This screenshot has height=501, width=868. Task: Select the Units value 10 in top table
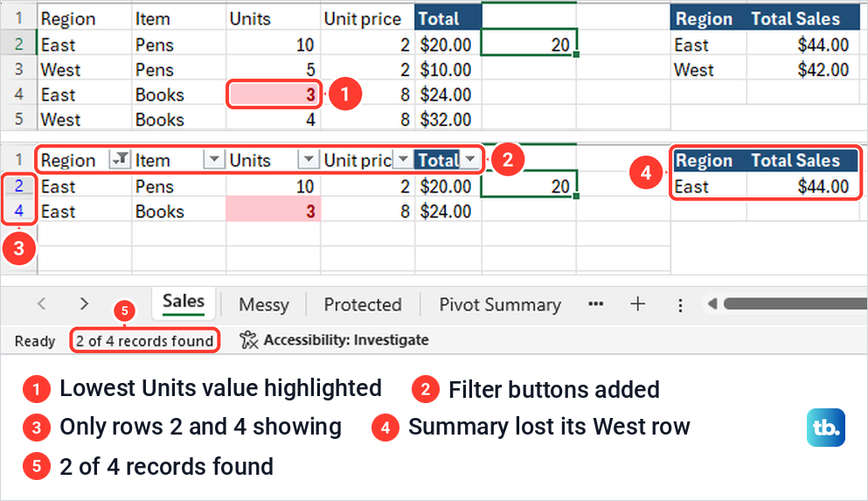[274, 45]
